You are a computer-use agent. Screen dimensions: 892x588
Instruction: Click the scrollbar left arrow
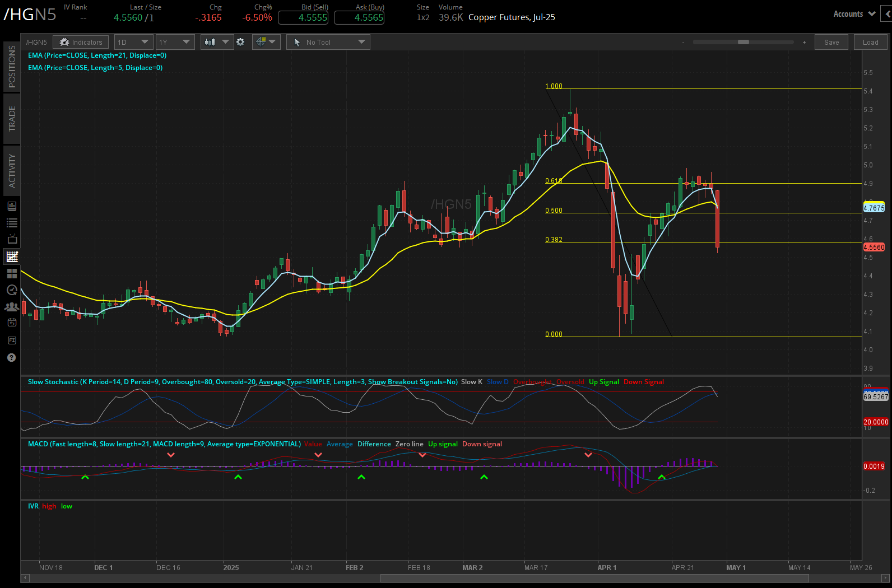click(x=25, y=578)
